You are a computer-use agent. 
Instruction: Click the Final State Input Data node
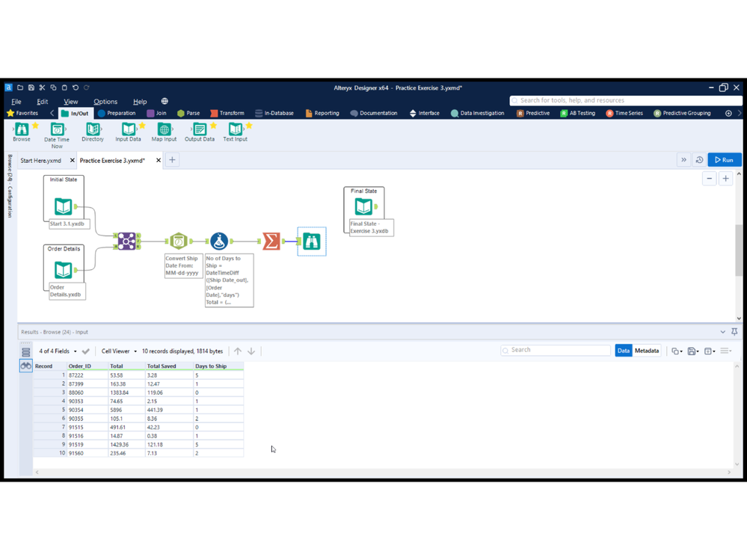(364, 206)
